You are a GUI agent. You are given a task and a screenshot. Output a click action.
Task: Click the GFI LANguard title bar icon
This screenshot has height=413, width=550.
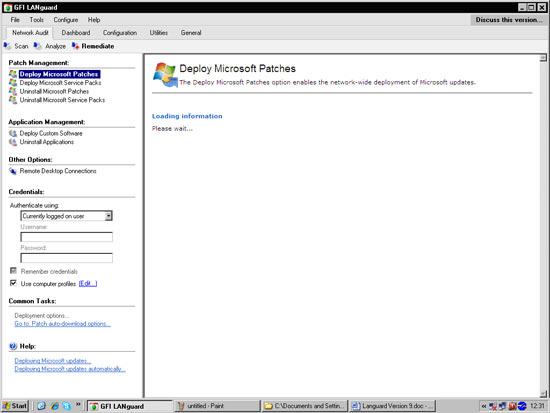[x=8, y=7]
